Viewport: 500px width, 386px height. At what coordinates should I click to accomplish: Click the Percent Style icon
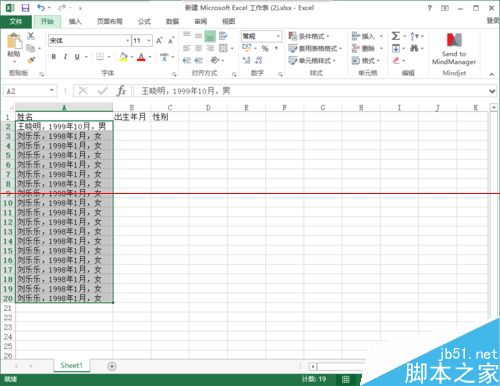point(265,49)
